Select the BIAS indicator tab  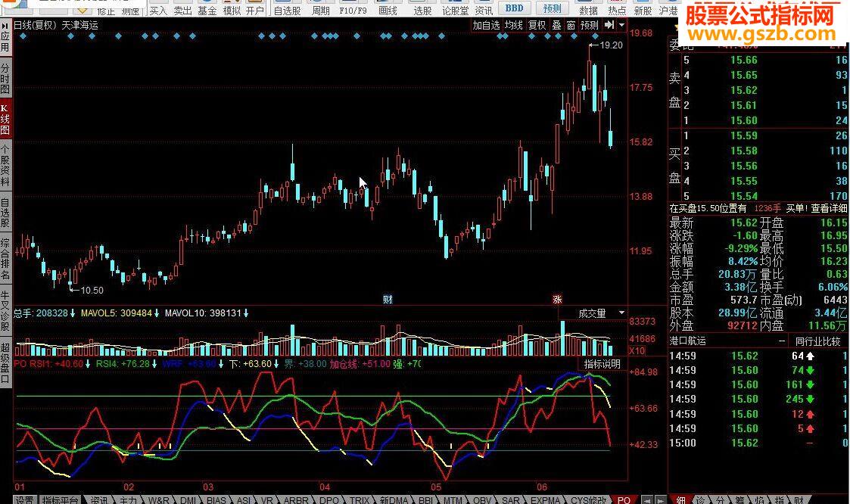(x=216, y=499)
